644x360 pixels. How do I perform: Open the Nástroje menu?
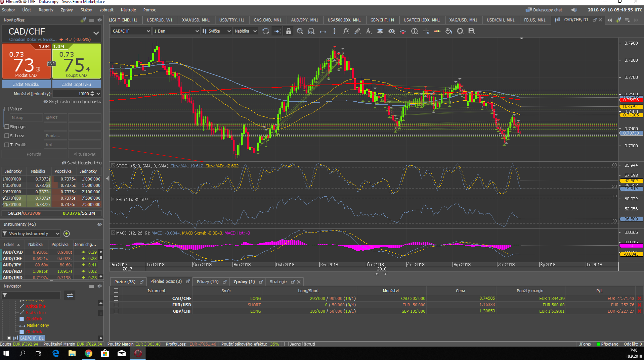coord(128,10)
